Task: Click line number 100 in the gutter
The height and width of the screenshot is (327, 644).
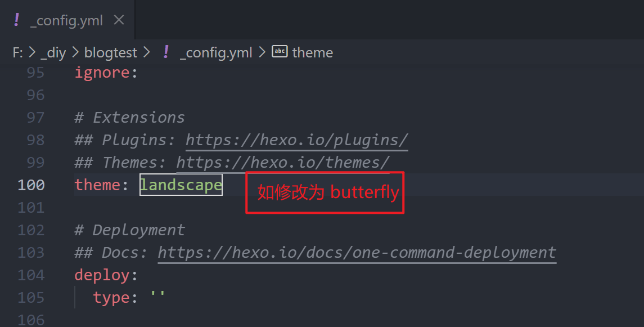Action: [x=31, y=185]
